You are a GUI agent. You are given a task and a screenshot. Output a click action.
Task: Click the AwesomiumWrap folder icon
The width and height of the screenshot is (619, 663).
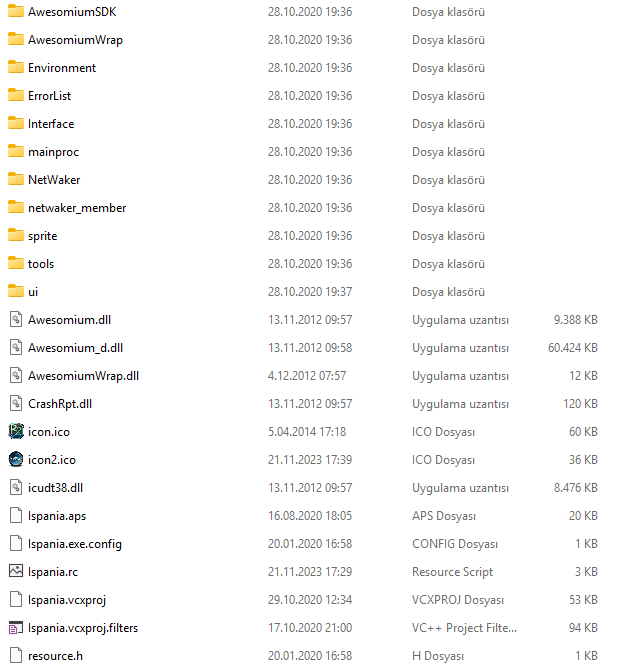(x=16, y=39)
